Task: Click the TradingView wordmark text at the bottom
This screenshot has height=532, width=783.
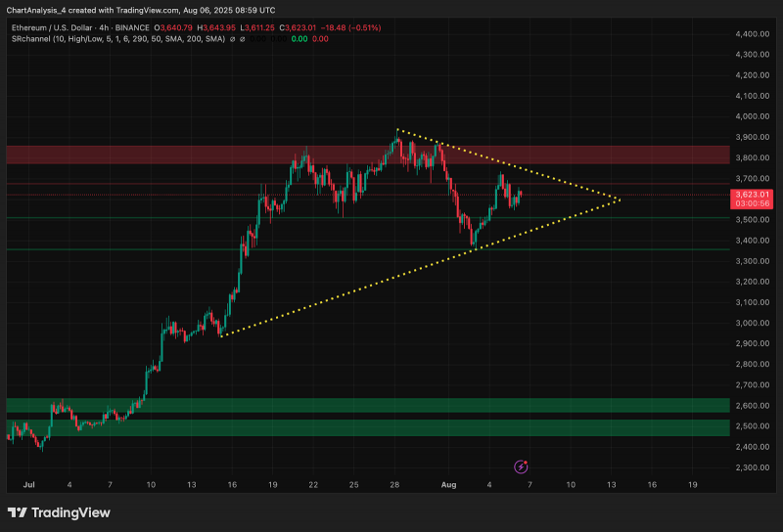Action: click(x=70, y=512)
